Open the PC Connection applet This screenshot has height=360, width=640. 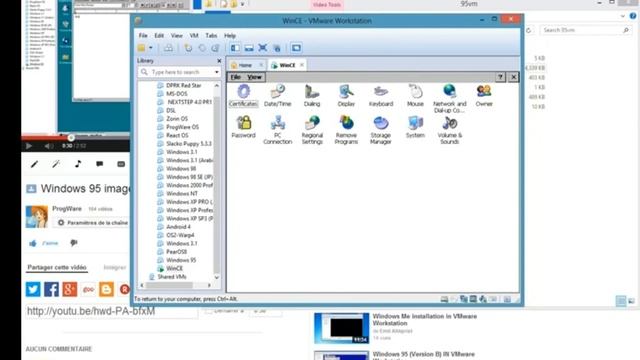pyautogui.click(x=278, y=130)
